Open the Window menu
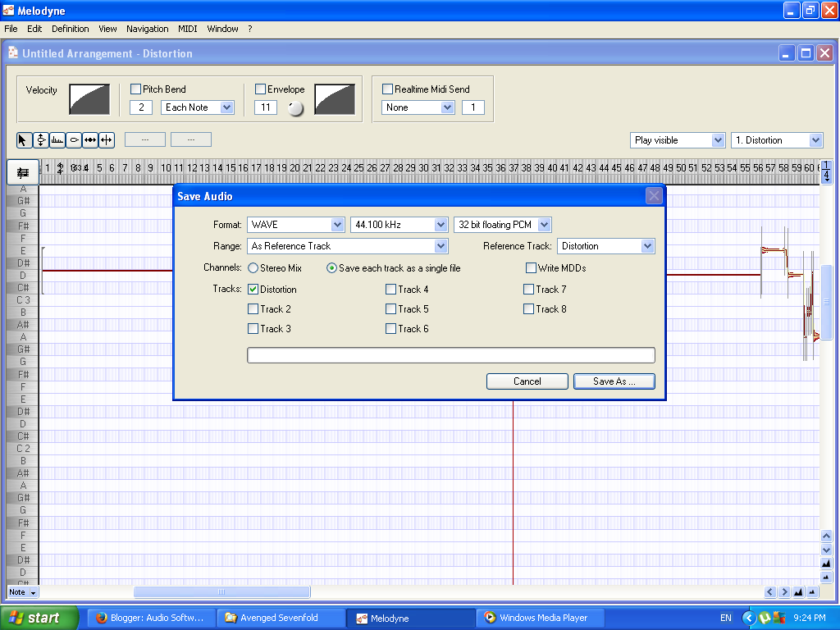 [x=222, y=29]
